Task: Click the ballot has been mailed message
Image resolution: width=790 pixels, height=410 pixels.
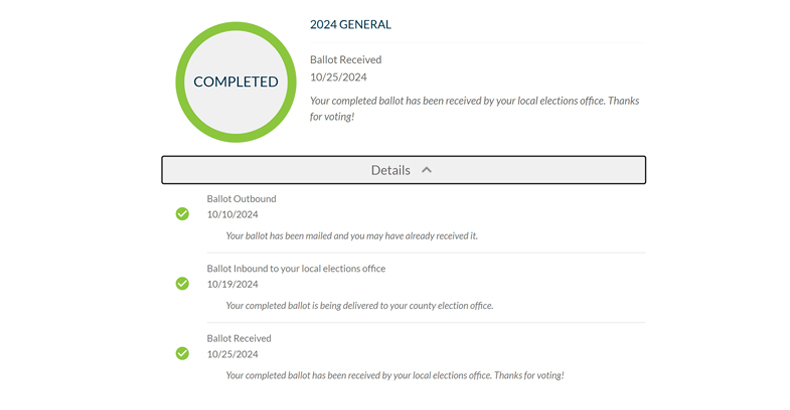Action: pos(352,236)
